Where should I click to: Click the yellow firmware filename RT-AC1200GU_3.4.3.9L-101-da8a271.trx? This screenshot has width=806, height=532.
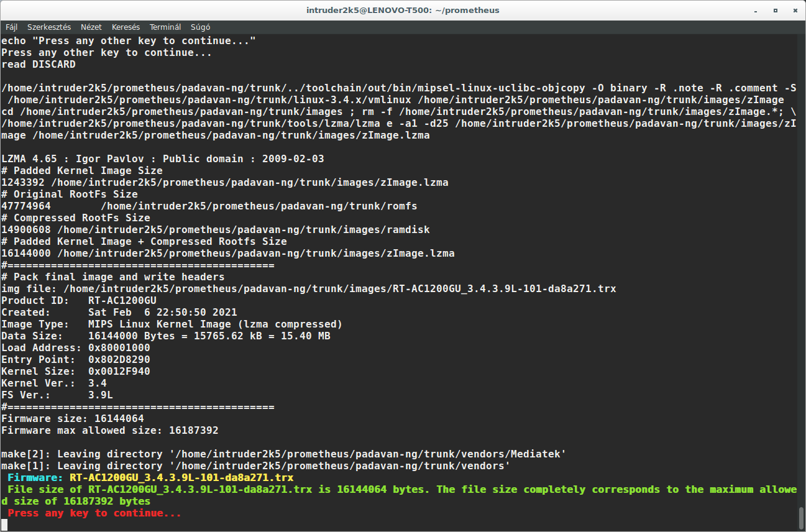181,478
